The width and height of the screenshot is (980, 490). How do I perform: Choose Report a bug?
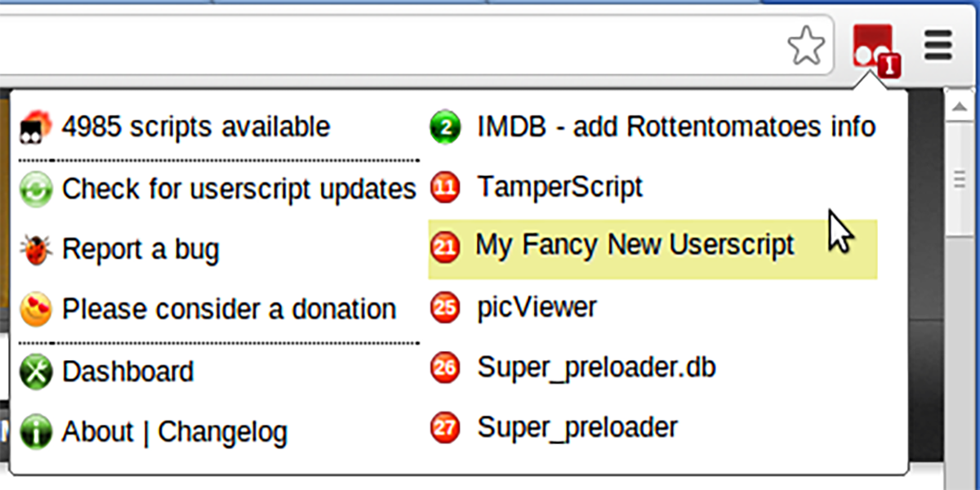click(x=140, y=250)
